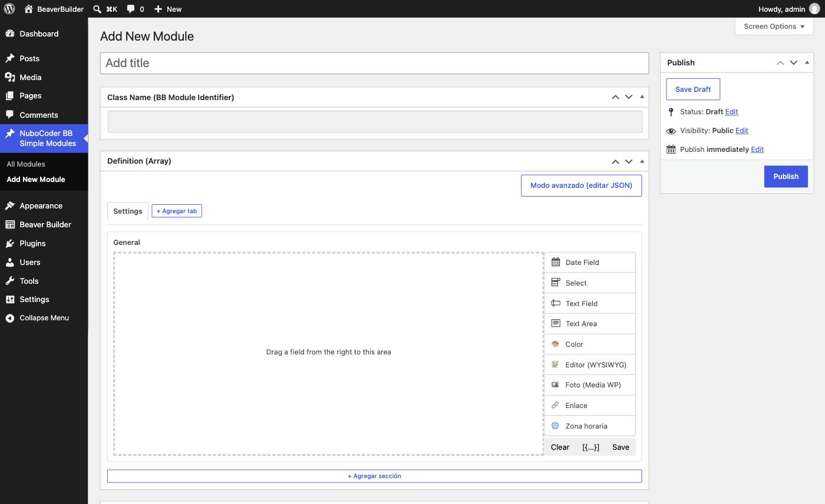Screen dimensions: 825x504
Task: Move Class Name panel up
Action: click(x=615, y=97)
